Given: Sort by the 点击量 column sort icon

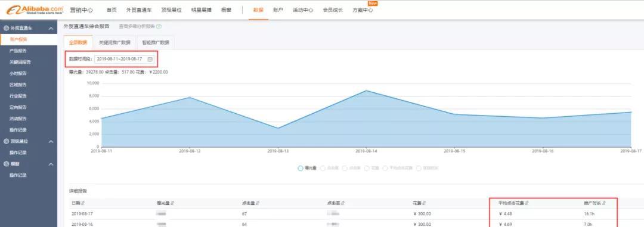Looking at the screenshot, I should tap(258, 203).
